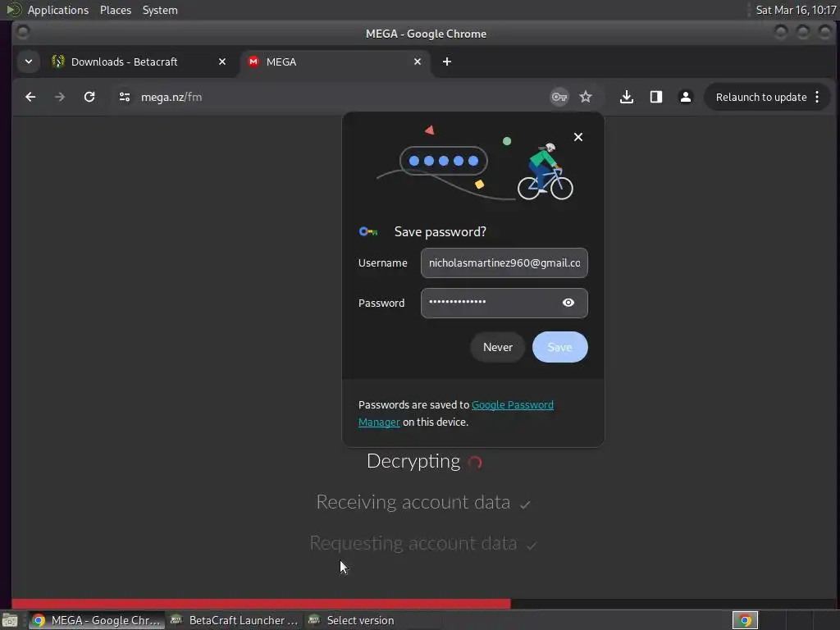
Task: Open Chrome three-dot menu
Action: point(817,97)
